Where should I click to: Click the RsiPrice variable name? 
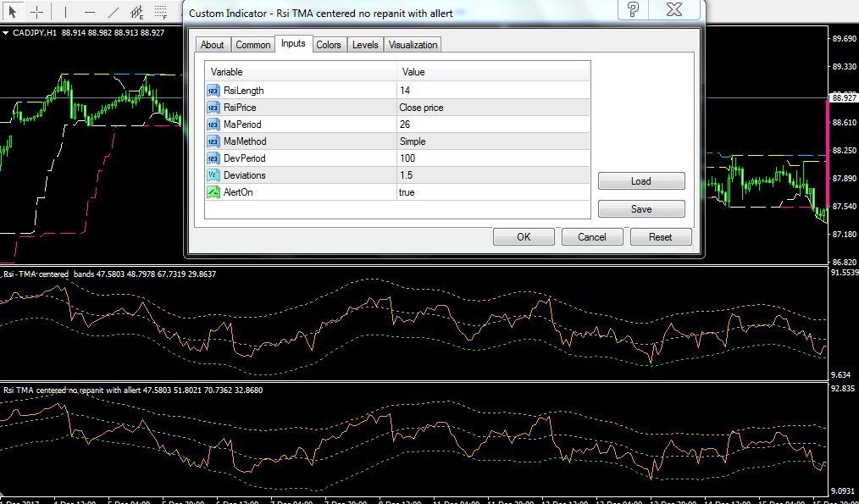(x=240, y=108)
